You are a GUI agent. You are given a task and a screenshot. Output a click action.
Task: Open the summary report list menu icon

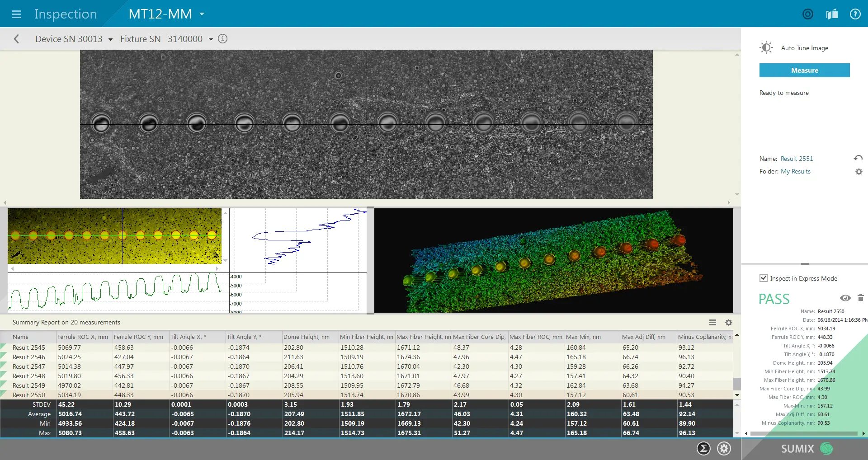712,323
